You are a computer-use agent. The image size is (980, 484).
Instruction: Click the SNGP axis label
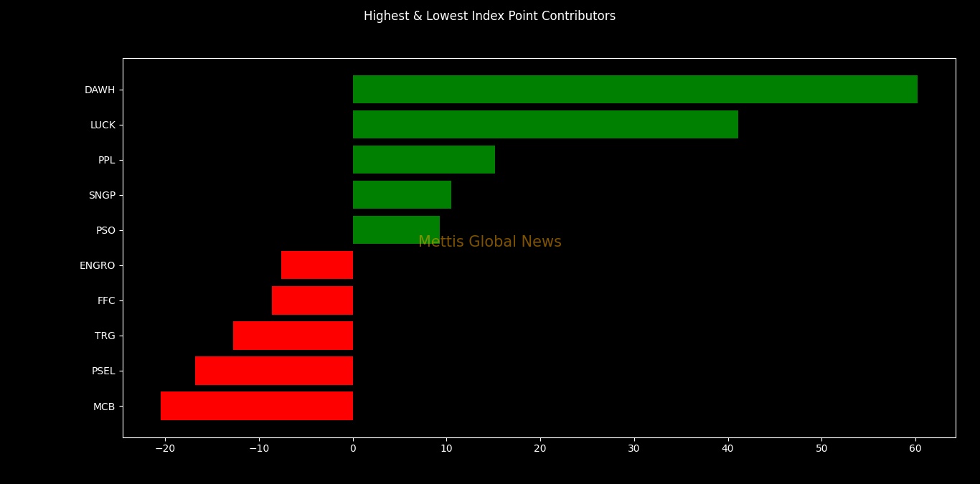[x=102, y=196]
